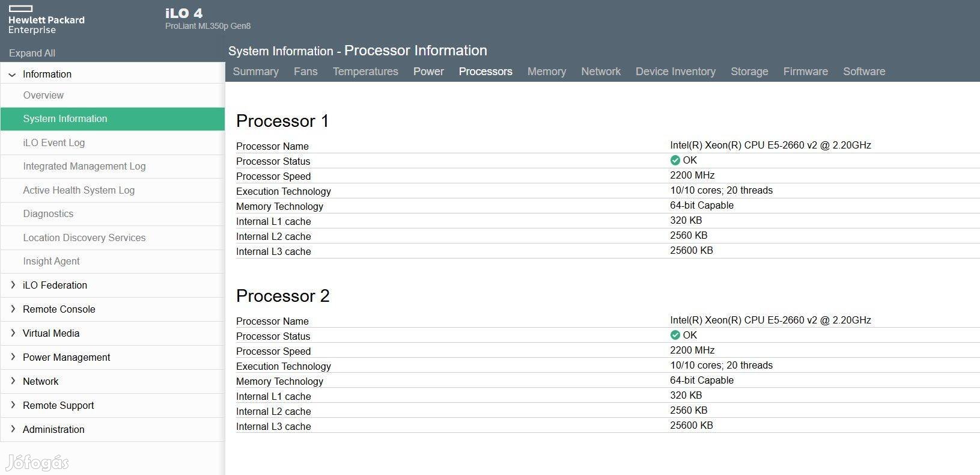Screen dimensions: 980x475
Task: Go to the Storage tab
Action: [749, 71]
